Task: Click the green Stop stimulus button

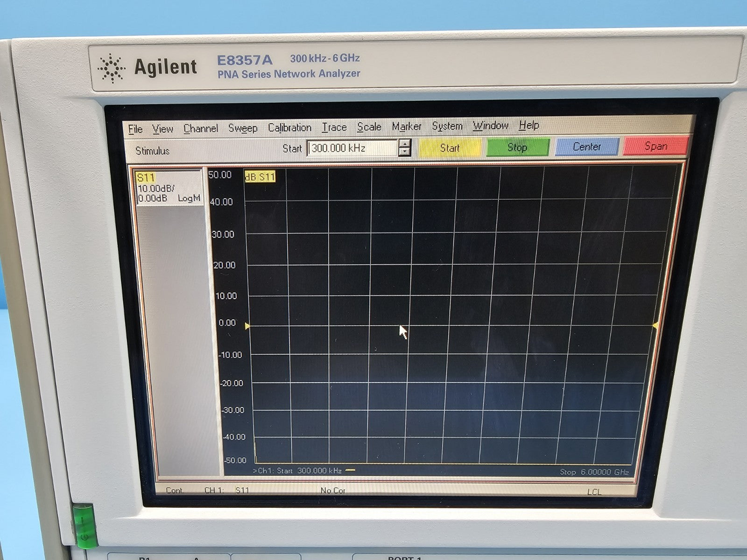Action: (x=517, y=147)
